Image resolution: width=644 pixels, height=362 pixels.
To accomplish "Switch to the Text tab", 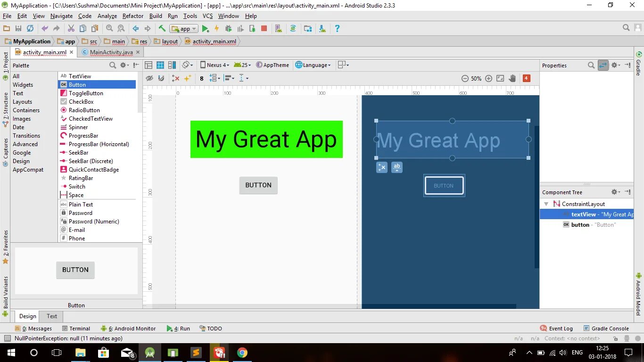I will click(51, 316).
